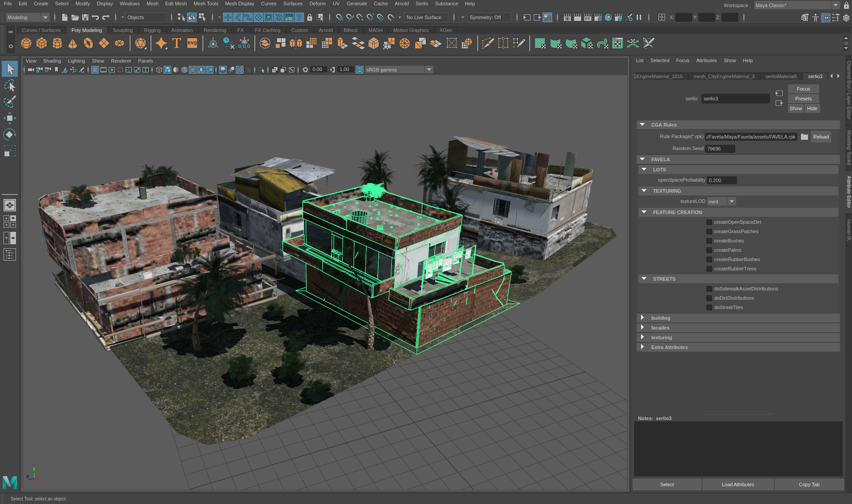Click the Reload rule package button
Image resolution: width=852 pixels, height=504 pixels.
[821, 137]
